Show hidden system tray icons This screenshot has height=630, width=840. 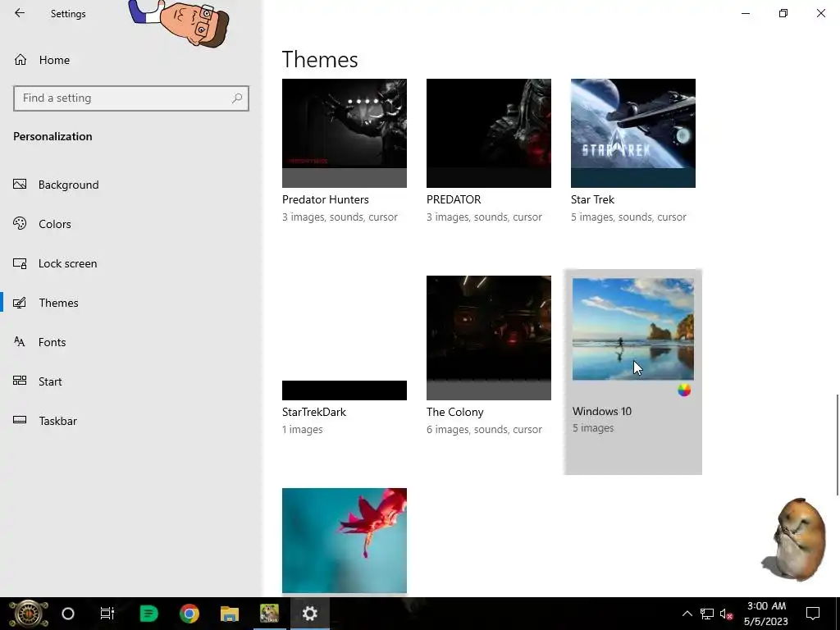[x=687, y=614]
